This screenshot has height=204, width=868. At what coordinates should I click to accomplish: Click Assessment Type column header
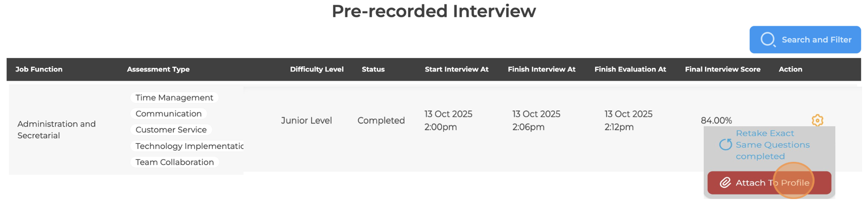(x=158, y=69)
